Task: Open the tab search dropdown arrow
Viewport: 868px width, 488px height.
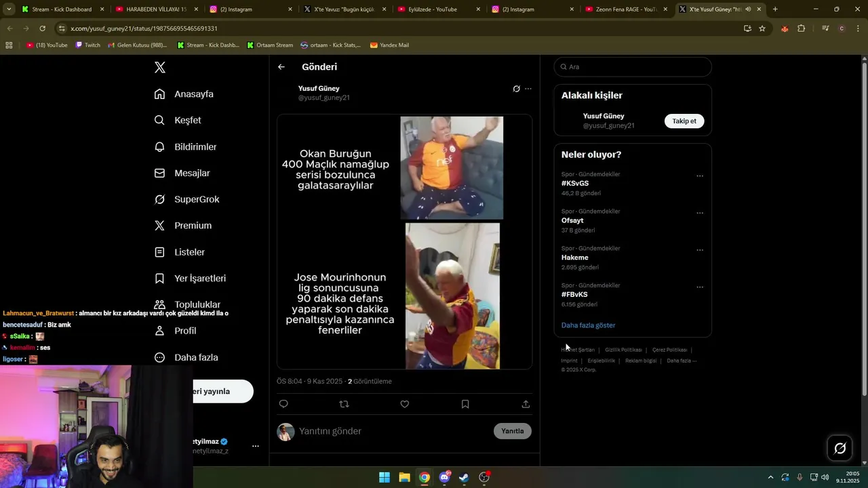Action: click(x=9, y=9)
